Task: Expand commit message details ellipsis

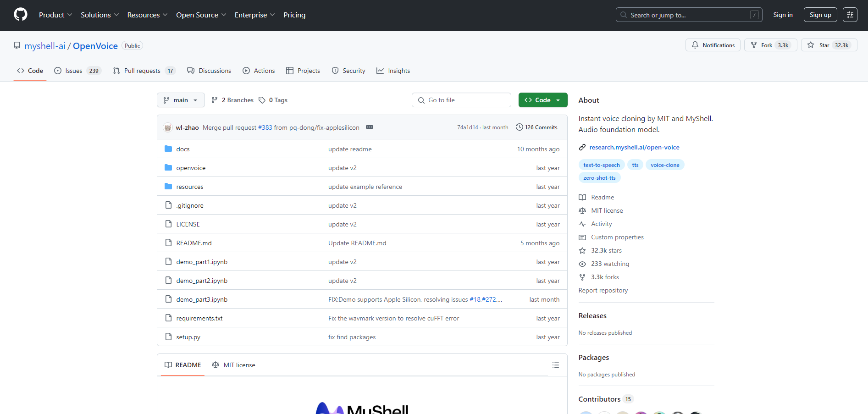Action: pos(370,127)
